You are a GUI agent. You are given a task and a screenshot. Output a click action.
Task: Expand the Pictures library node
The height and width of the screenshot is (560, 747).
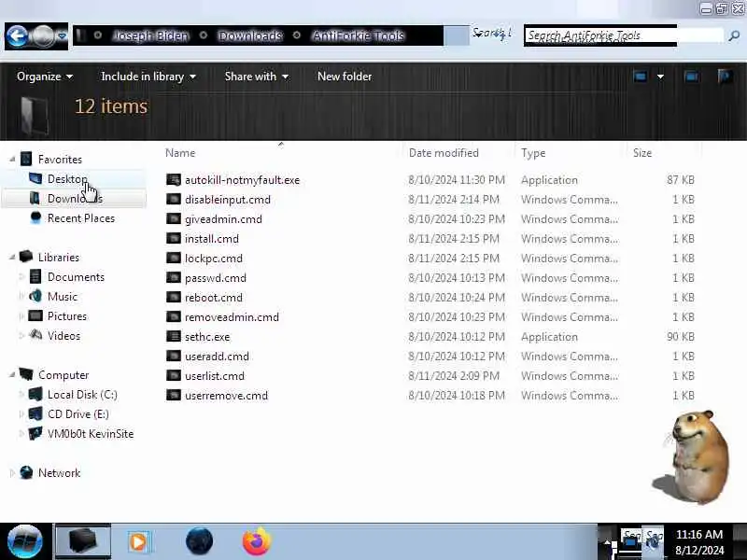click(x=21, y=316)
